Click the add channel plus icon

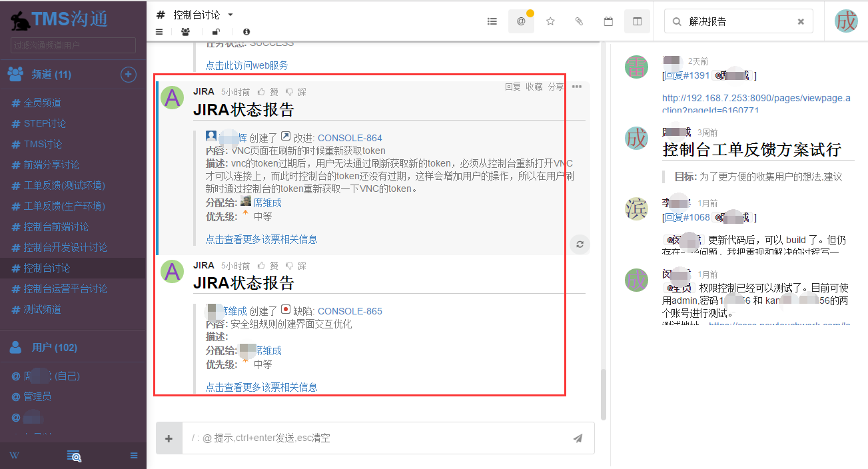point(129,75)
